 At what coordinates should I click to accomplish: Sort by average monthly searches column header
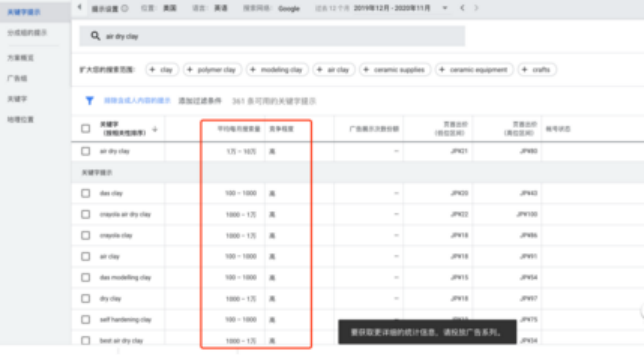[239, 129]
